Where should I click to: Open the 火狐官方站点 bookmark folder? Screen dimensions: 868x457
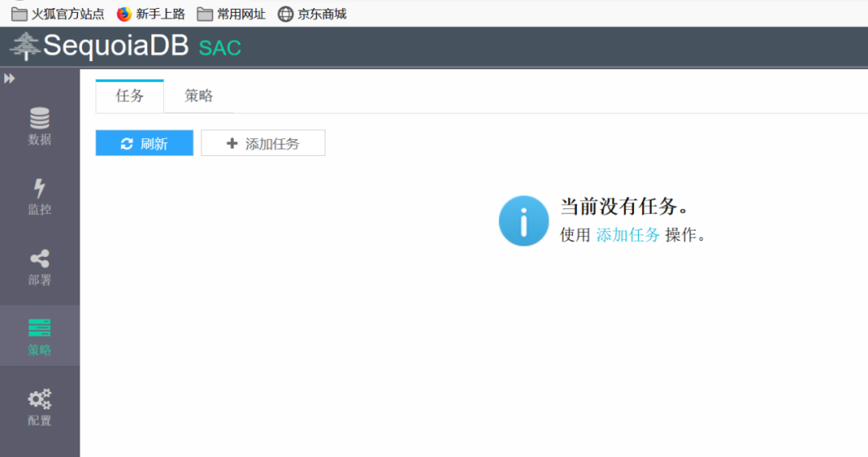58,14
